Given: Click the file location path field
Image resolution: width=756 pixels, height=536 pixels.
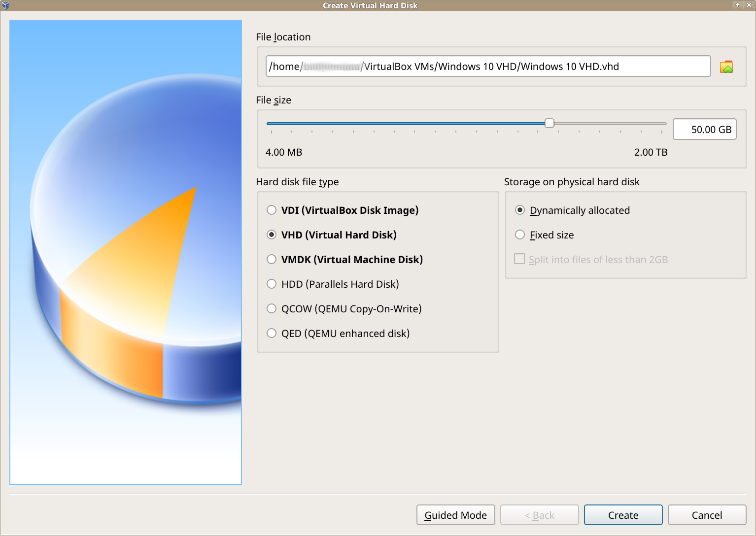Looking at the screenshot, I should [x=488, y=67].
